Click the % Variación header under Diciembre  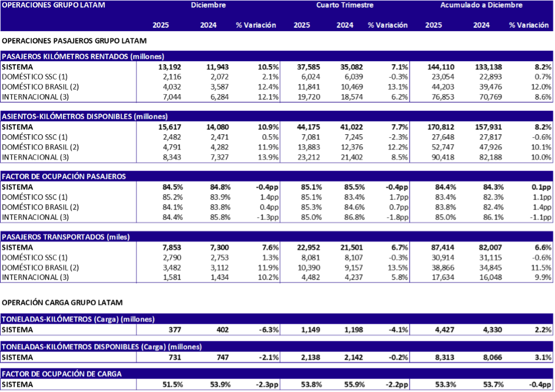[256, 25]
